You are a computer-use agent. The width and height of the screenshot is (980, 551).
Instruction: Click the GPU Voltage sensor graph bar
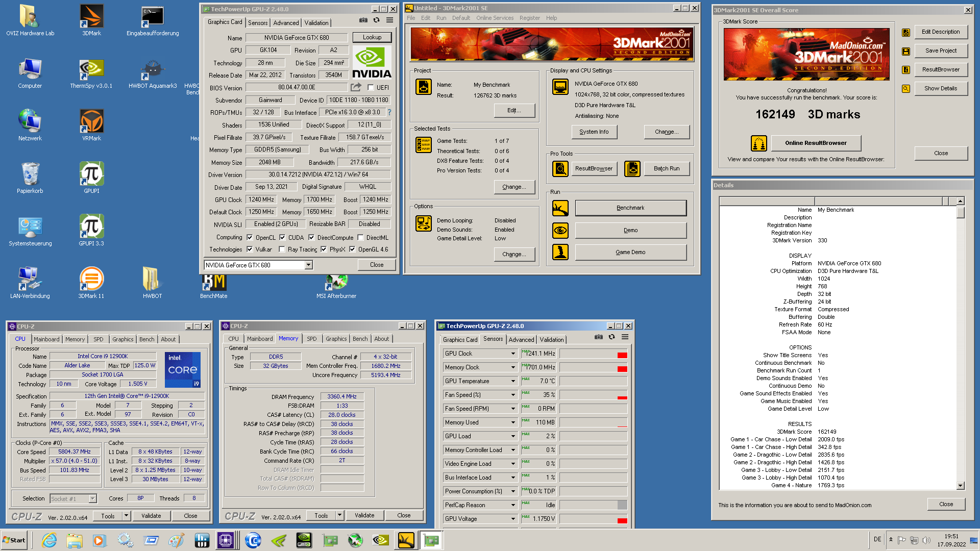pyautogui.click(x=593, y=519)
